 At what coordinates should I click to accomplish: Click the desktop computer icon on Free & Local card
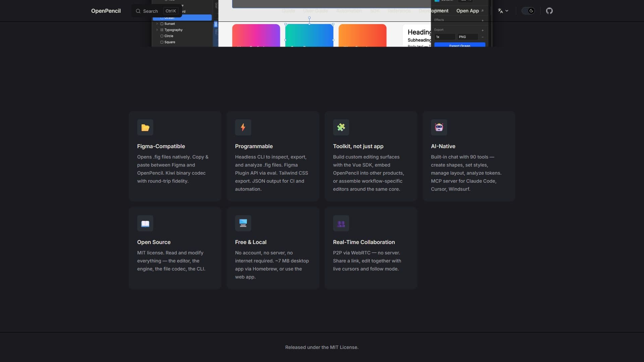pyautogui.click(x=243, y=223)
